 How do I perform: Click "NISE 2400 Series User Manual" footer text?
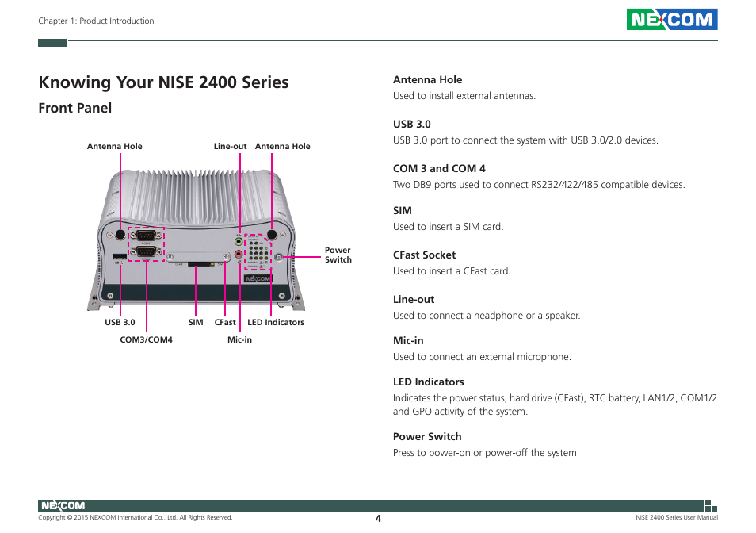[x=677, y=517]
